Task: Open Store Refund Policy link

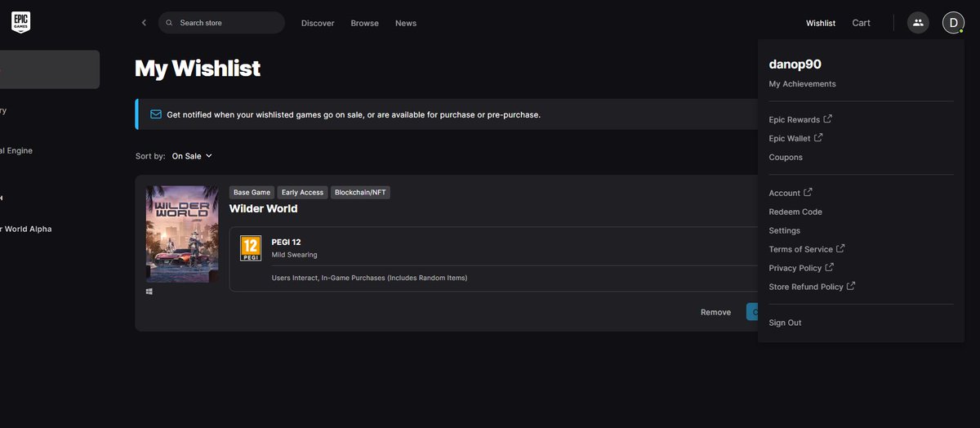Action: 806,288
